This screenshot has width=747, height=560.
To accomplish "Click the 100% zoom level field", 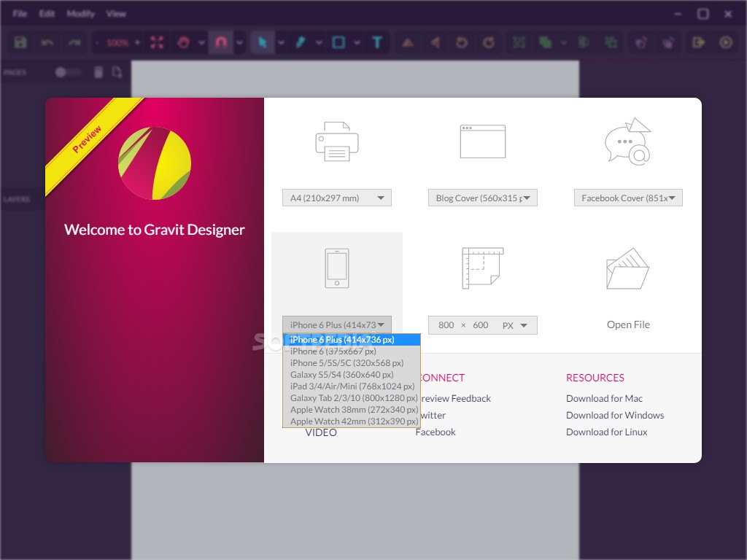I will (117, 43).
